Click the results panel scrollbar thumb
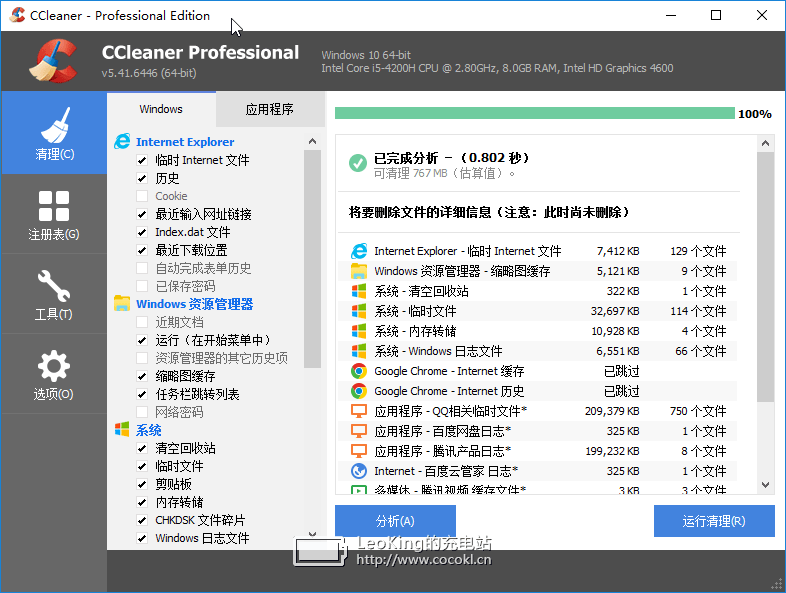 (765, 277)
